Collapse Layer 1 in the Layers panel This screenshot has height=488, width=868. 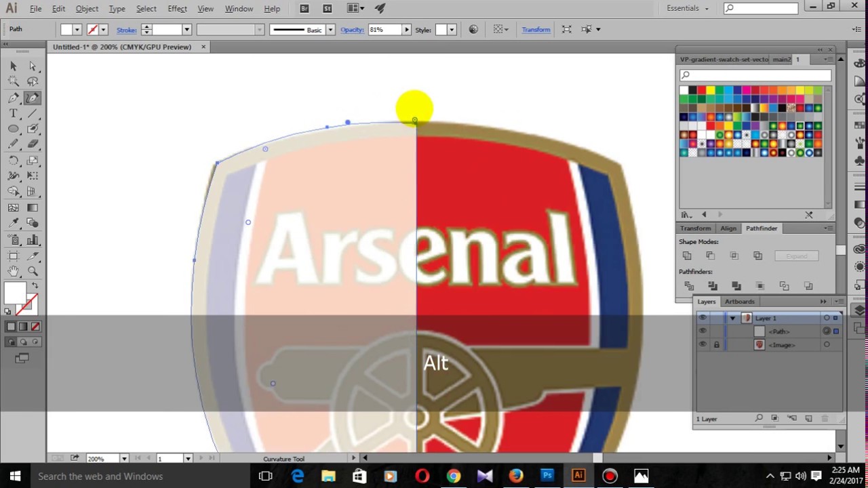pos(733,318)
